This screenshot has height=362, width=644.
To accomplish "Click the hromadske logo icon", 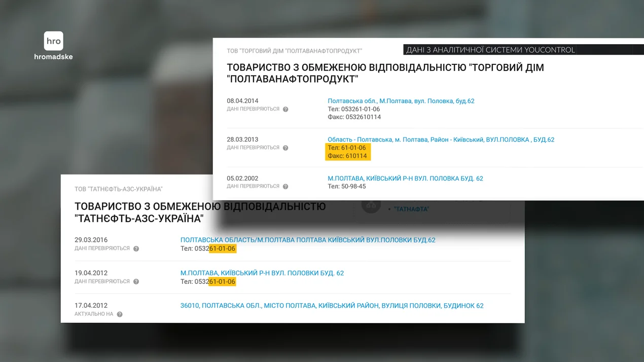I will tap(54, 41).
